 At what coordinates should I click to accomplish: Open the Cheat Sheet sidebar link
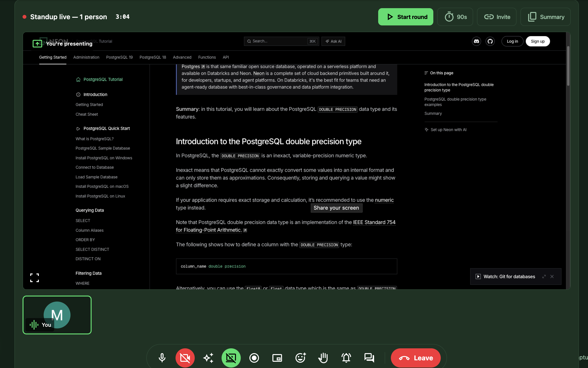tap(87, 114)
